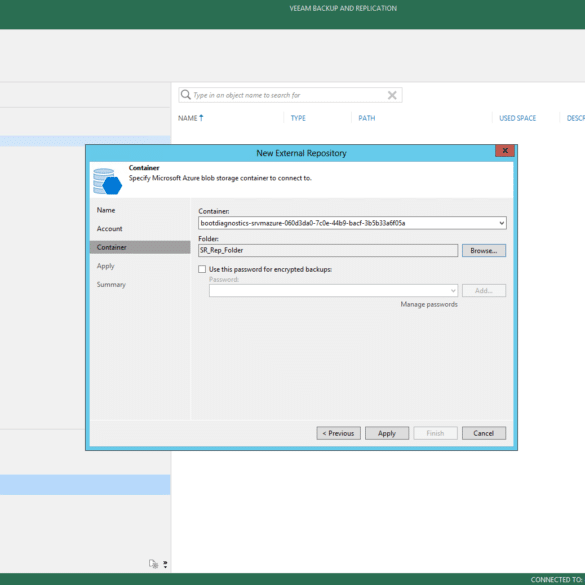Screen dimensions: 585x585
Task: Enable Use this password for encrypted backups
Action: coord(202,269)
